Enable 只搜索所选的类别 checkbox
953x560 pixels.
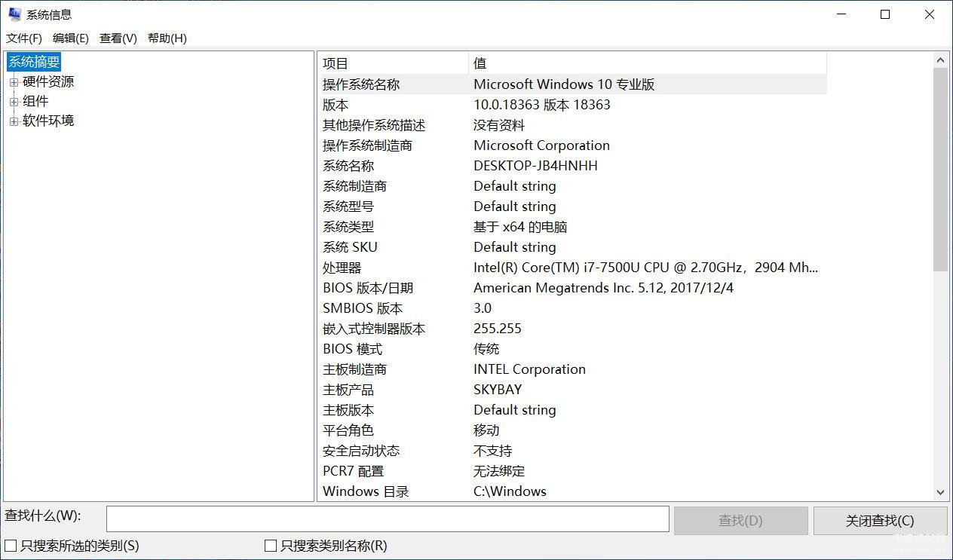[x=11, y=546]
